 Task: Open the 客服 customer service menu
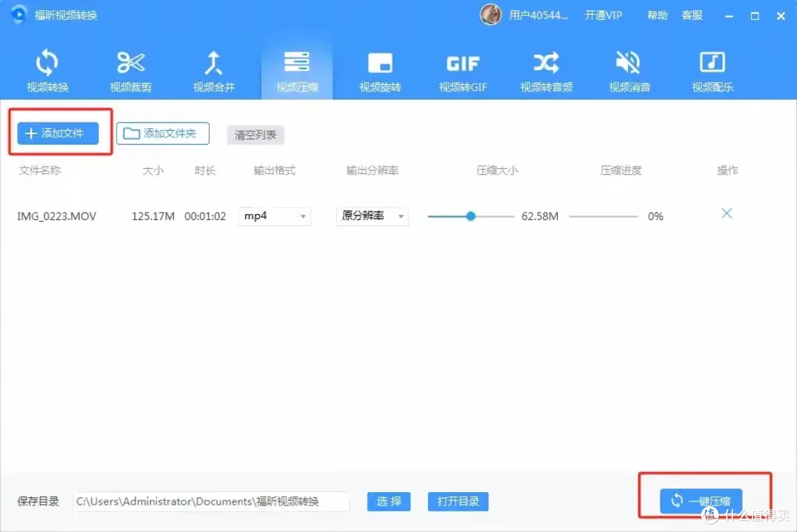point(691,15)
